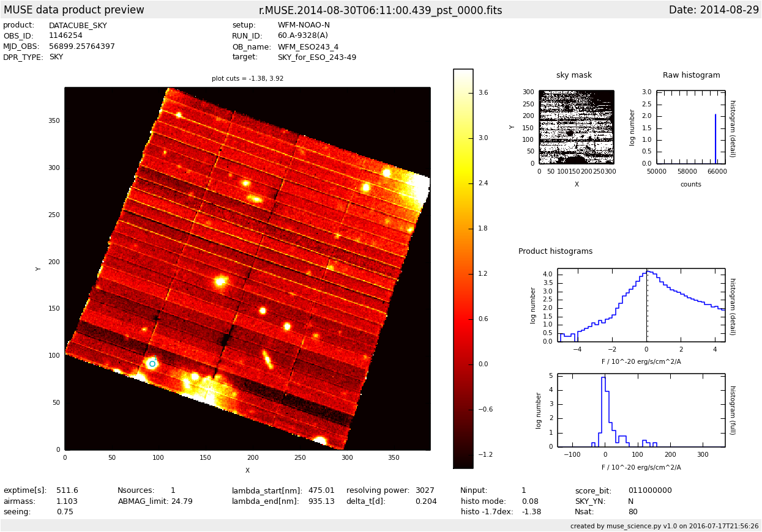Click OBS_ID value '1146254'
Image resolution: width=762 pixels, height=532 pixels.
(65, 36)
